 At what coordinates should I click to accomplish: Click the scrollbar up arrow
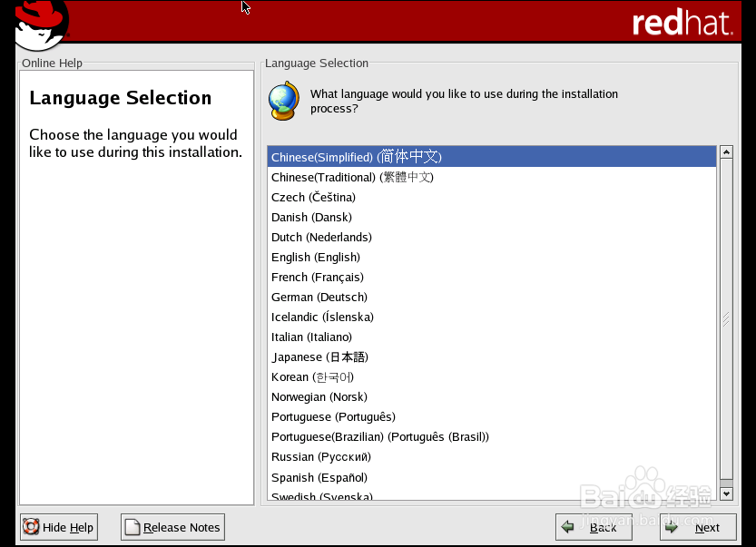coord(726,152)
